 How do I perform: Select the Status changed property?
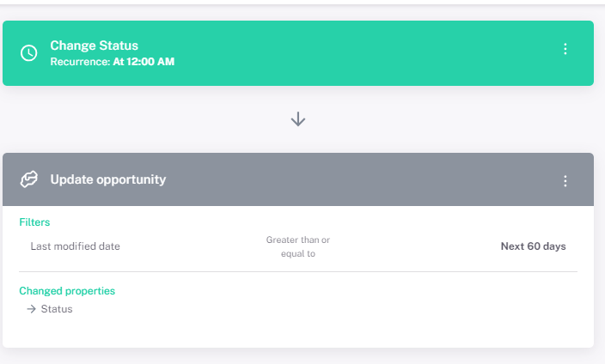point(57,309)
